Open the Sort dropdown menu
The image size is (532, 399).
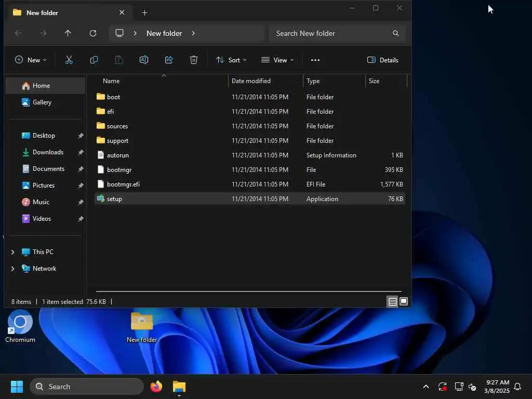click(x=231, y=60)
